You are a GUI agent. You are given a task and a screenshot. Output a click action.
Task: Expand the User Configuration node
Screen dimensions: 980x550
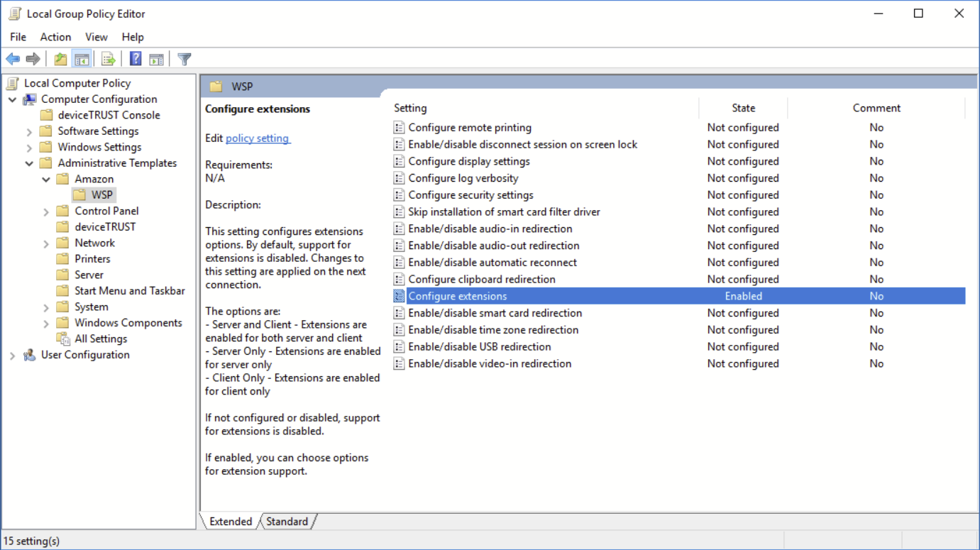click(x=12, y=354)
